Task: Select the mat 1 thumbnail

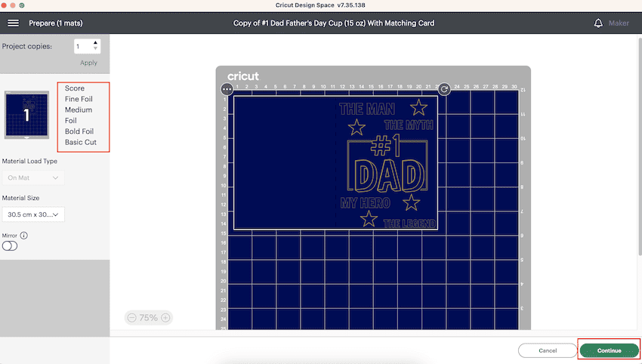Action: [26, 115]
